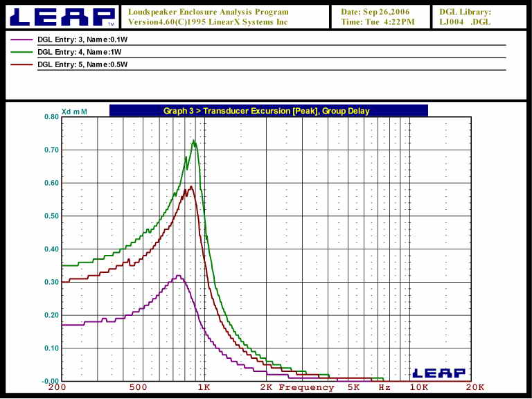The image size is (532, 399).
Task: Click the 'LJ004 .DGL' file name
Action: (465, 22)
